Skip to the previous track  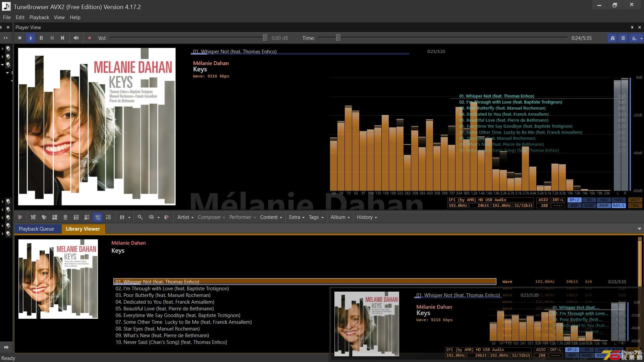click(52, 38)
